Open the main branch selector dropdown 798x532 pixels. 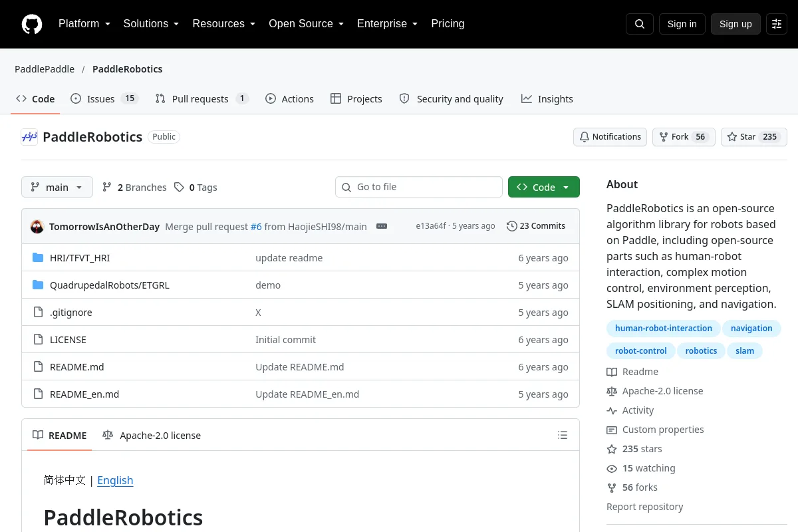(x=57, y=188)
